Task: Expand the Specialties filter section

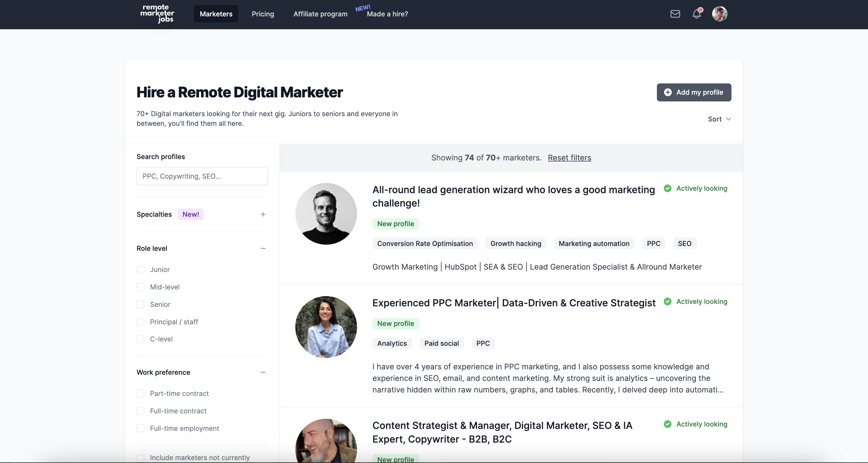Action: 263,214
